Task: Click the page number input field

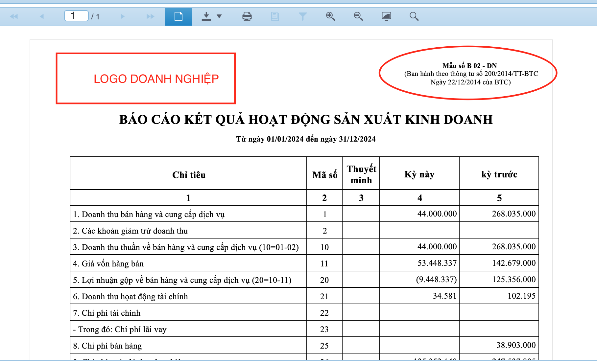Action: pyautogui.click(x=76, y=16)
